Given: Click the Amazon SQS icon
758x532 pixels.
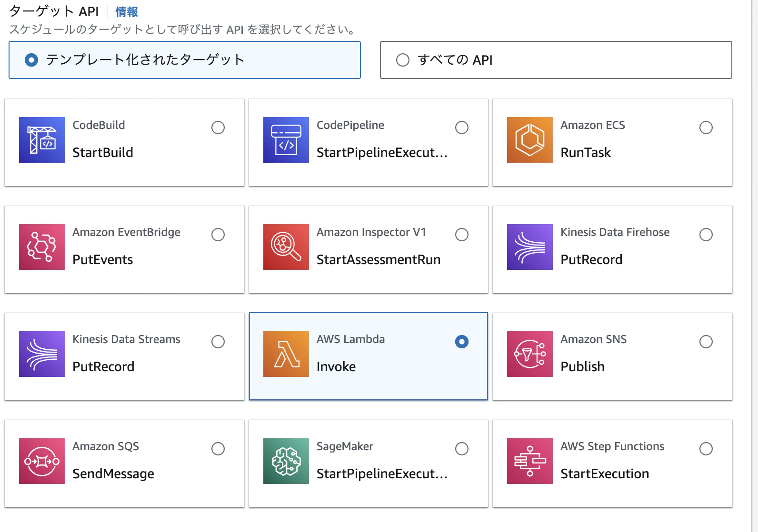Looking at the screenshot, I should 42,461.
